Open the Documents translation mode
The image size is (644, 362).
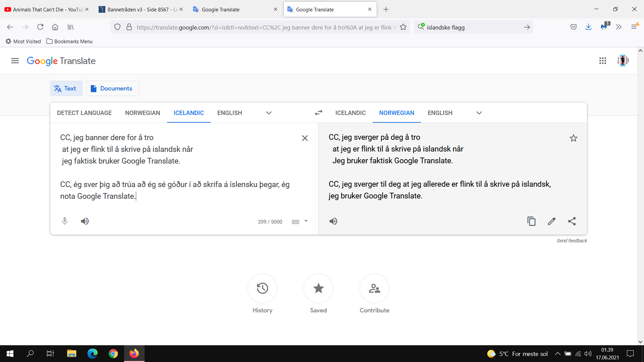pos(112,88)
